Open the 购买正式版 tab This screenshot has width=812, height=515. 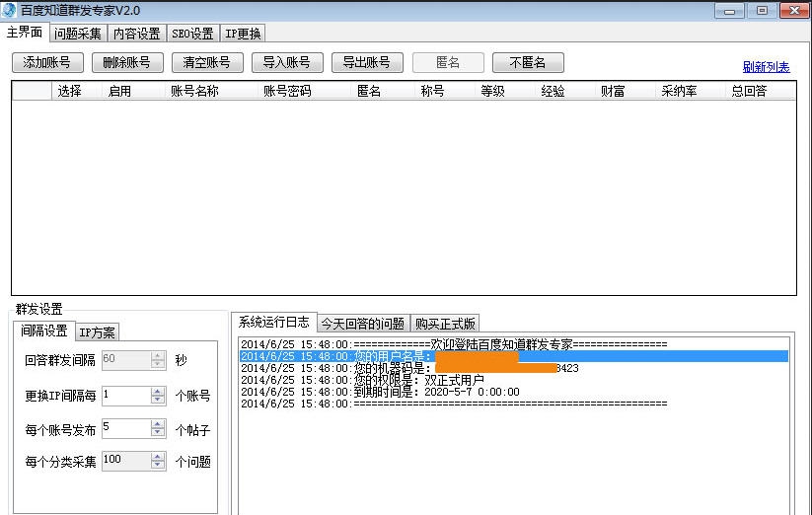pos(445,324)
